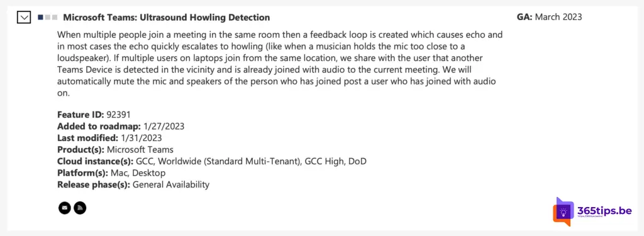Click the three-square rollout status indicator
Image resolution: width=644 pixels, height=236 pixels.
(x=47, y=17)
